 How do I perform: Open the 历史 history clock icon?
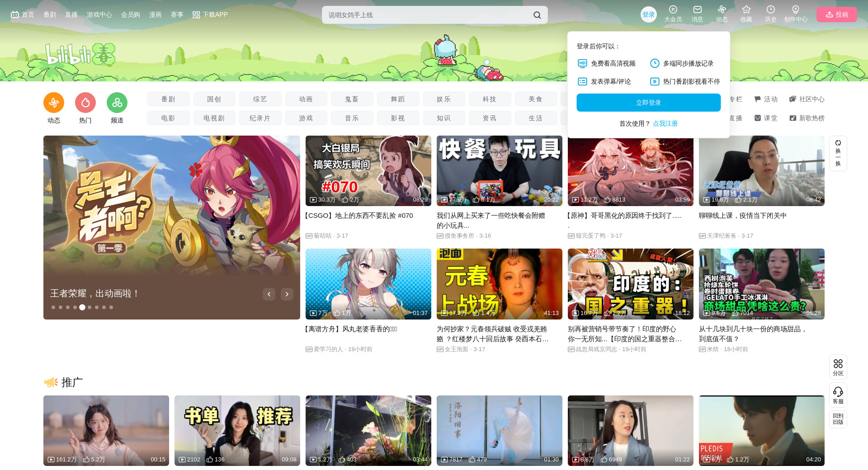point(770,10)
